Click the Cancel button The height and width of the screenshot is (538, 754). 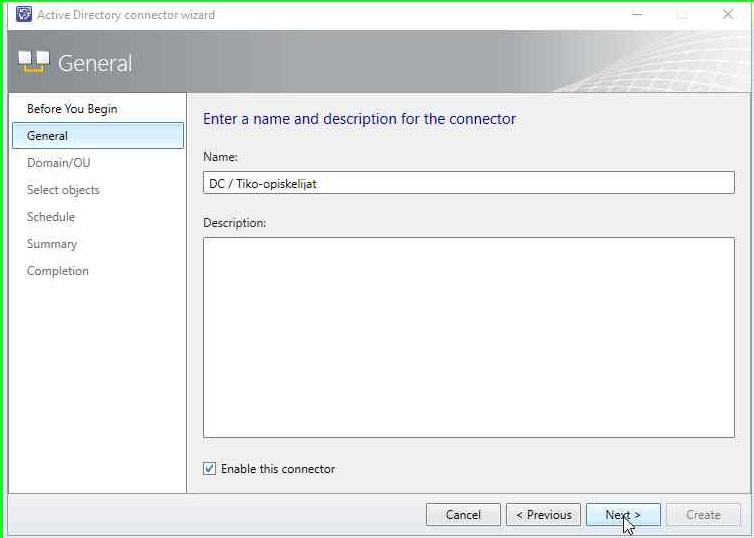click(463, 514)
